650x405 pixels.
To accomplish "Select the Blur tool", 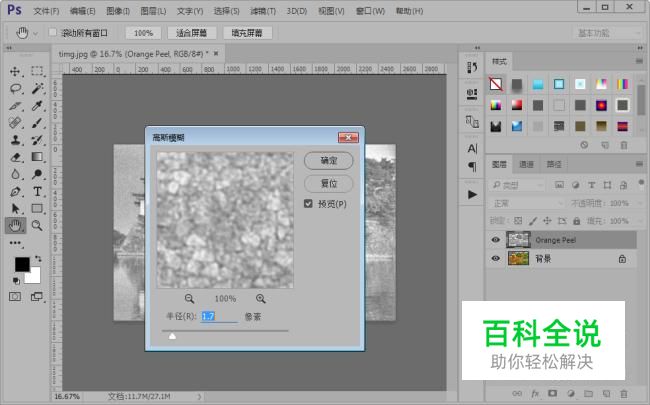I will (15, 174).
